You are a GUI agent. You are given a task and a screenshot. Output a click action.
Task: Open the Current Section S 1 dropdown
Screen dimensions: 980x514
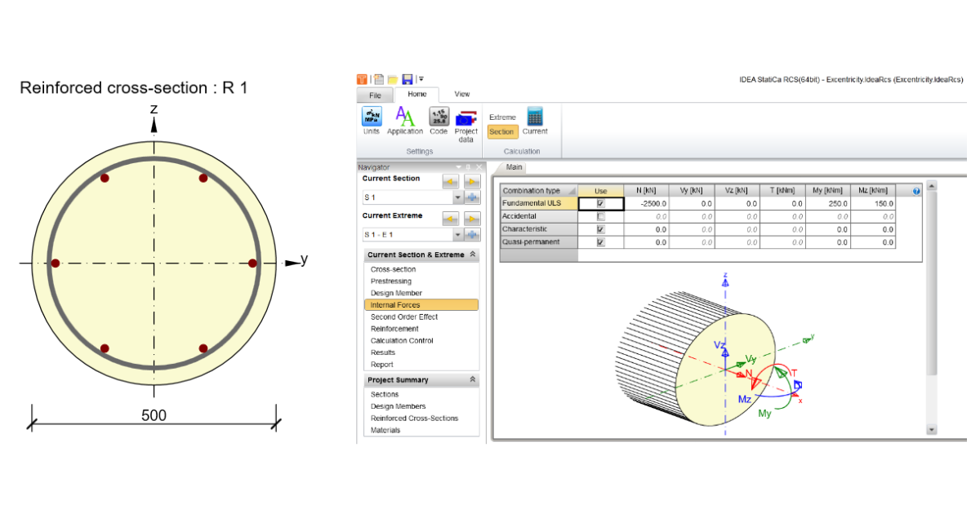tap(457, 197)
